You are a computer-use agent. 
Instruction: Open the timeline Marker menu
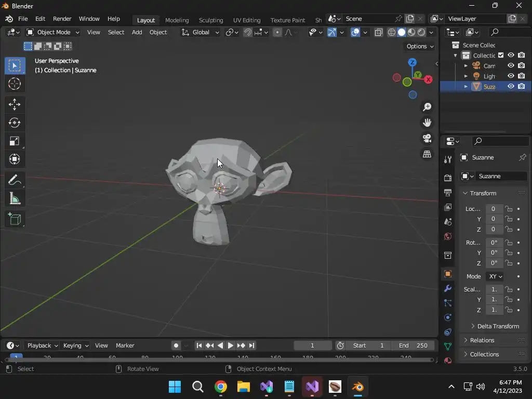coord(125,345)
